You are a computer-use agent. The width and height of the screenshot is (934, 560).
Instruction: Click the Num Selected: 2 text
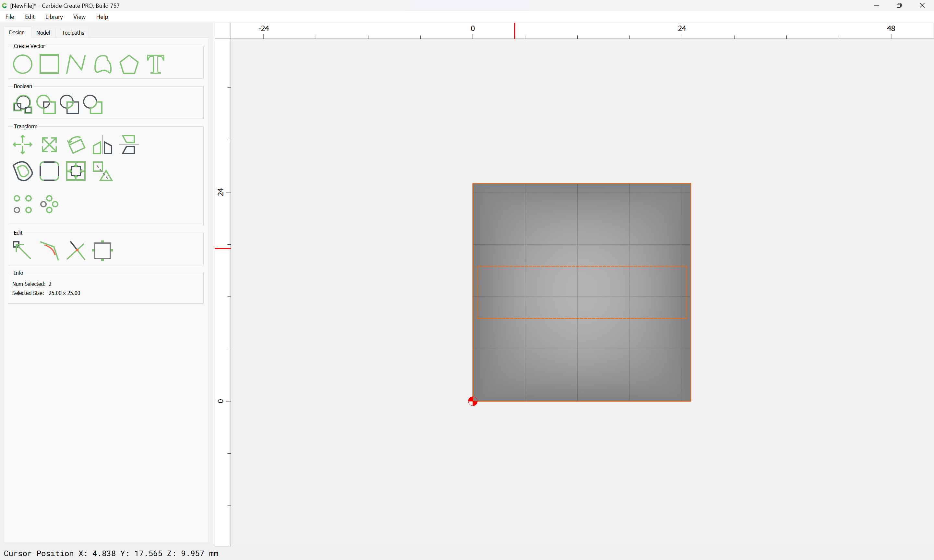(x=32, y=284)
